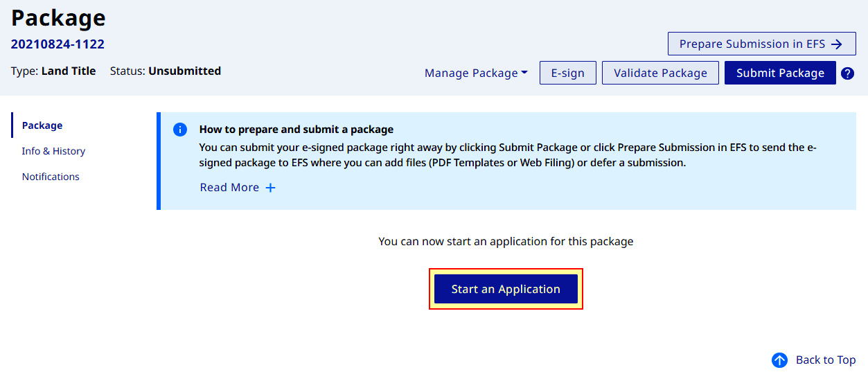Screen dimensions: 868x372
Task: Click the Land Title type label
Action: [69, 71]
